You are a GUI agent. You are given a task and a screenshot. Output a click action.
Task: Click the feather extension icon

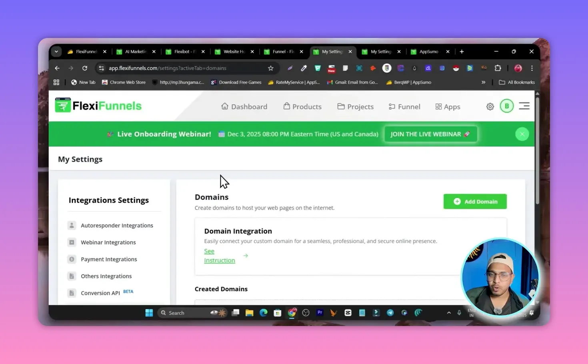(290, 68)
